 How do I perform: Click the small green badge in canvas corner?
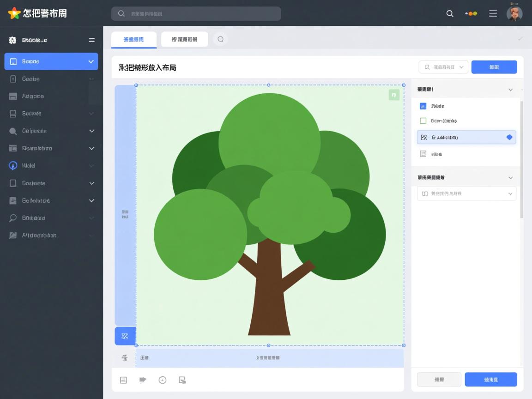click(x=393, y=95)
